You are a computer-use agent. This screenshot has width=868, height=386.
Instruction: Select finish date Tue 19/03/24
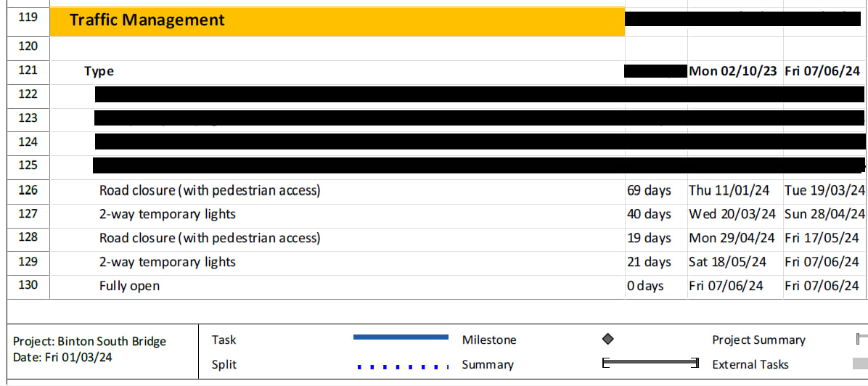point(824,191)
